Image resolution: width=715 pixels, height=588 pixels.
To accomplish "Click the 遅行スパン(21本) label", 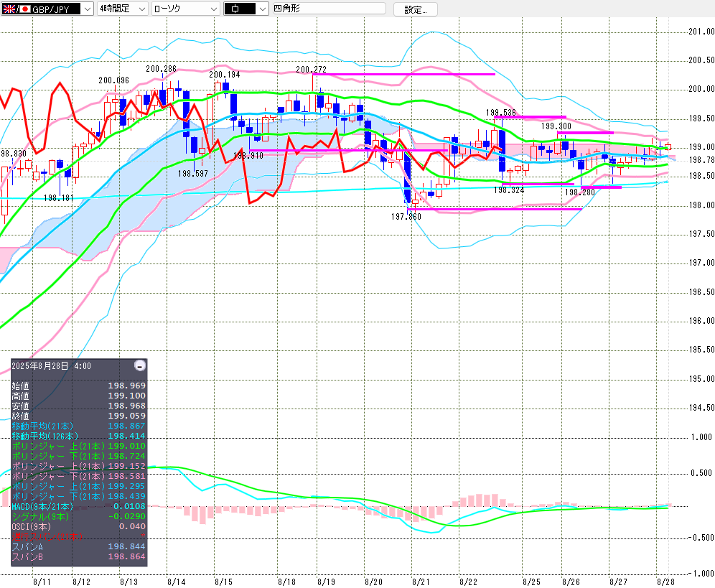I will point(47,536).
